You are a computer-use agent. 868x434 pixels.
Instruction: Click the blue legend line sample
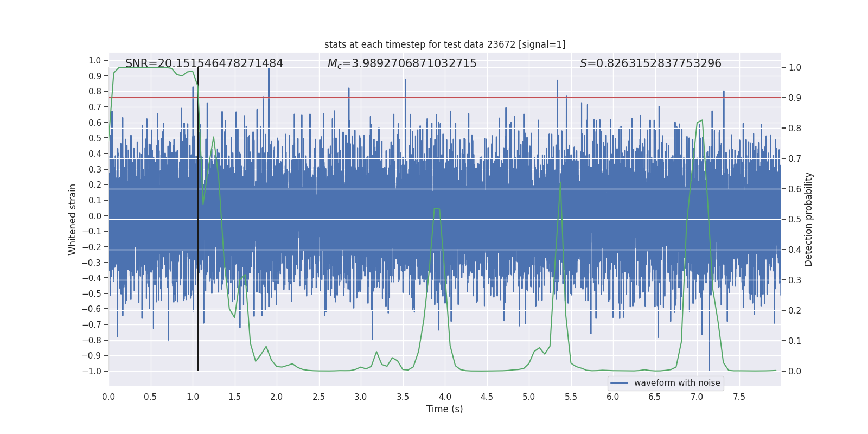click(620, 383)
